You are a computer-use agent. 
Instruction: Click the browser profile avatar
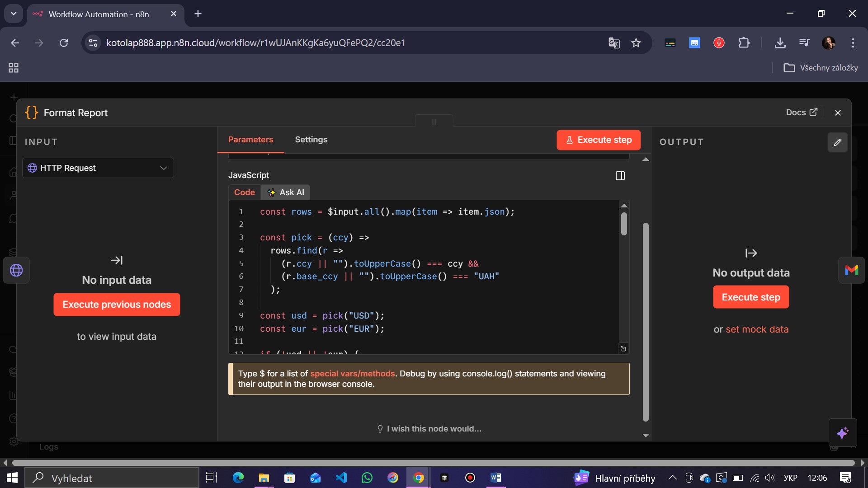pos(829,43)
